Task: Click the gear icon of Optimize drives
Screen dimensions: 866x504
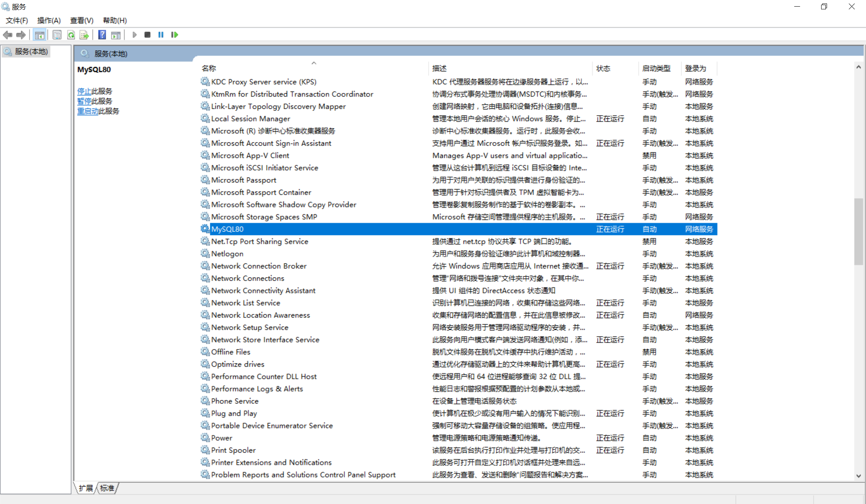Action: click(x=205, y=364)
